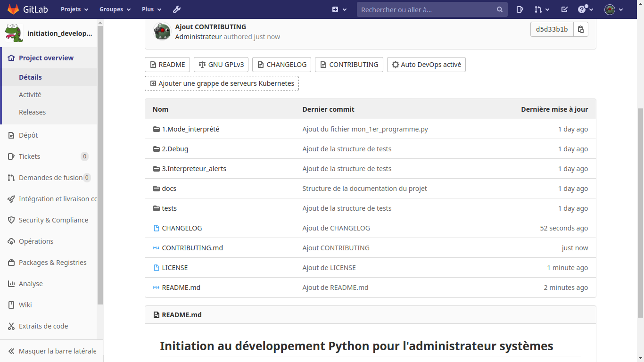
Task: Open the user avatar menu
Action: [613, 9]
